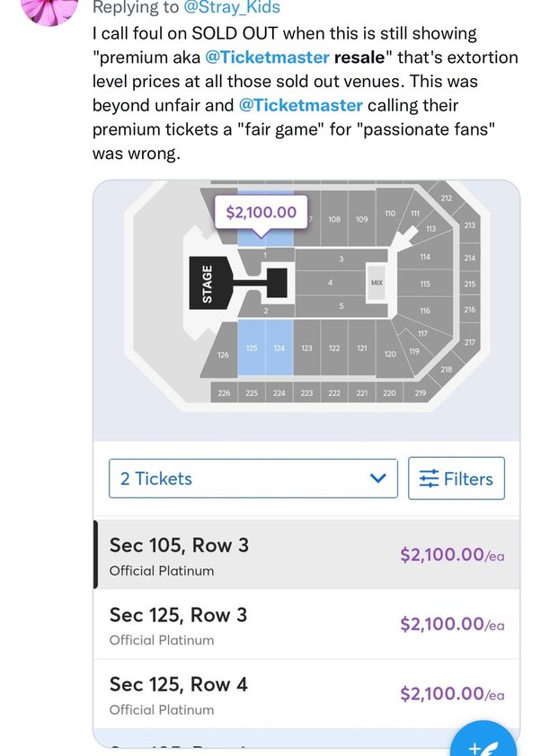Click section 212 on the seat map
541x756 pixels.
coord(446,198)
